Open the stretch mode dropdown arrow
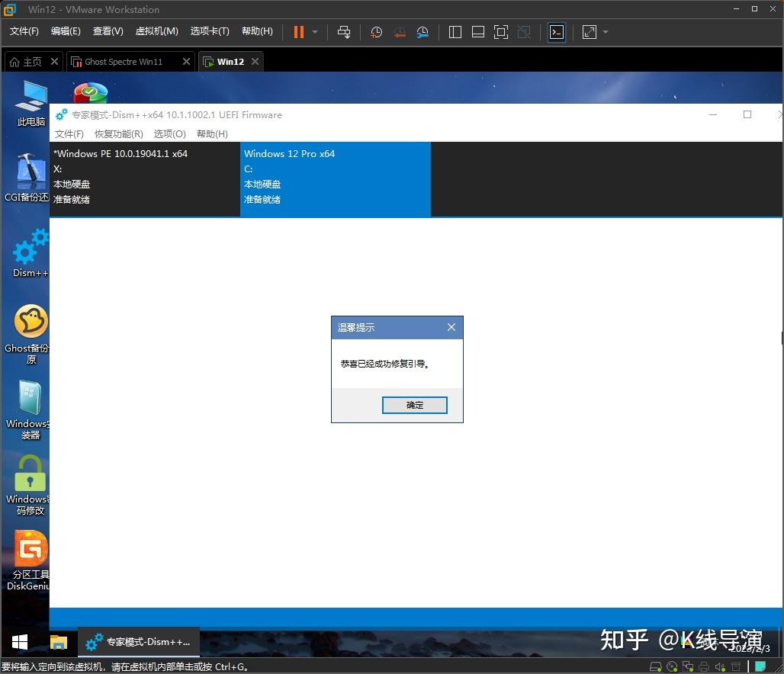The width and height of the screenshot is (784, 674). pyautogui.click(x=605, y=32)
